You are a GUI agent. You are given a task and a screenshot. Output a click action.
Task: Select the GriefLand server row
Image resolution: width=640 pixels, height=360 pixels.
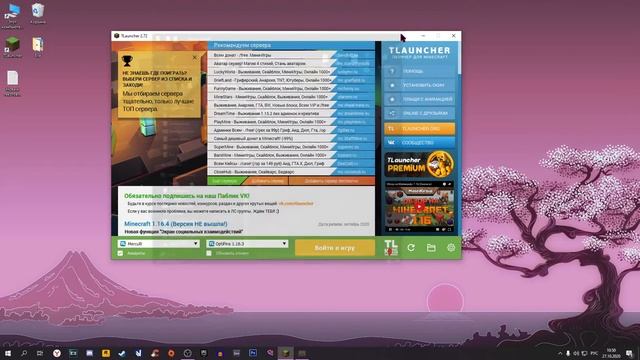[291, 80]
